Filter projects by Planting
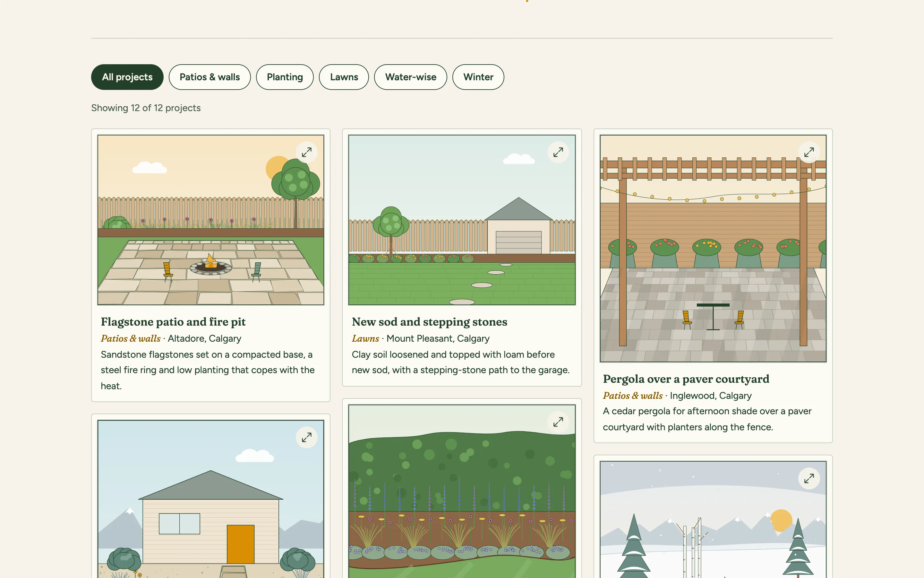 tap(285, 77)
